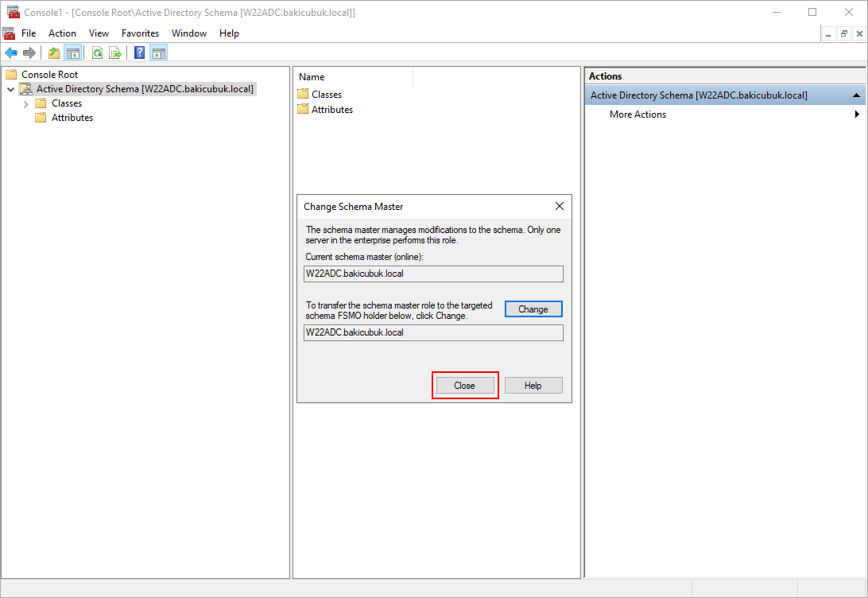The image size is (868, 598).
Task: Open the Window menu
Action: (x=188, y=33)
